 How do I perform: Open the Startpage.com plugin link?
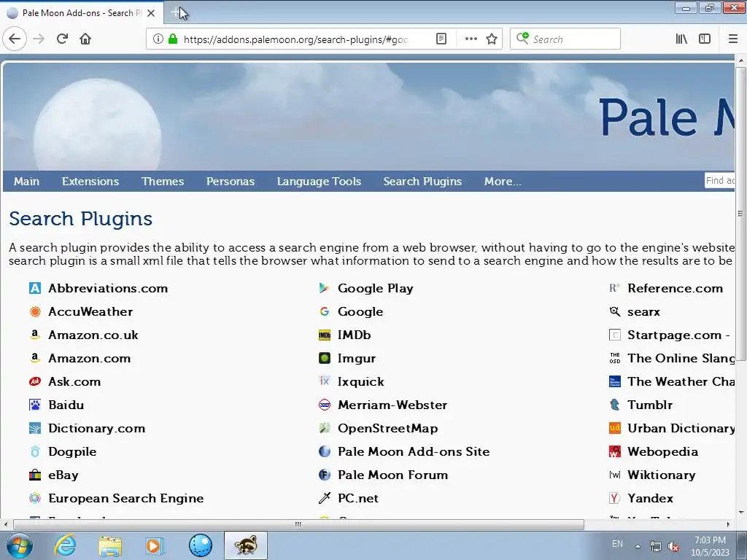[x=678, y=335]
